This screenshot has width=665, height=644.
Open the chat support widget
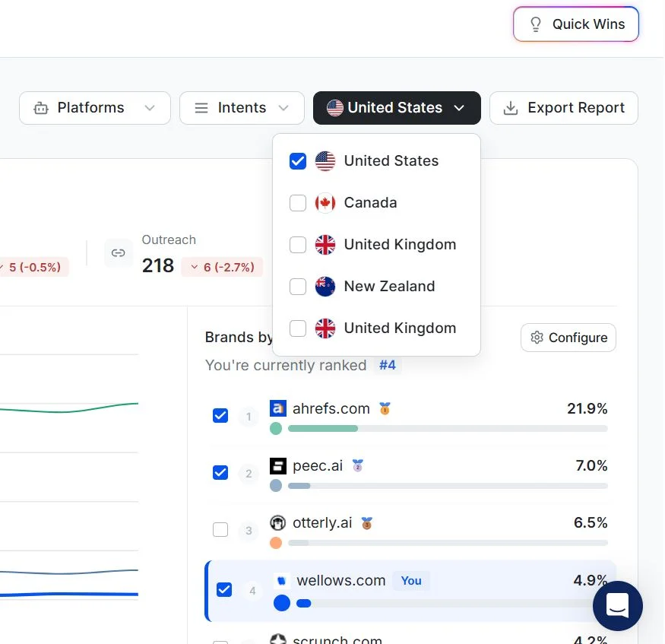(617, 605)
